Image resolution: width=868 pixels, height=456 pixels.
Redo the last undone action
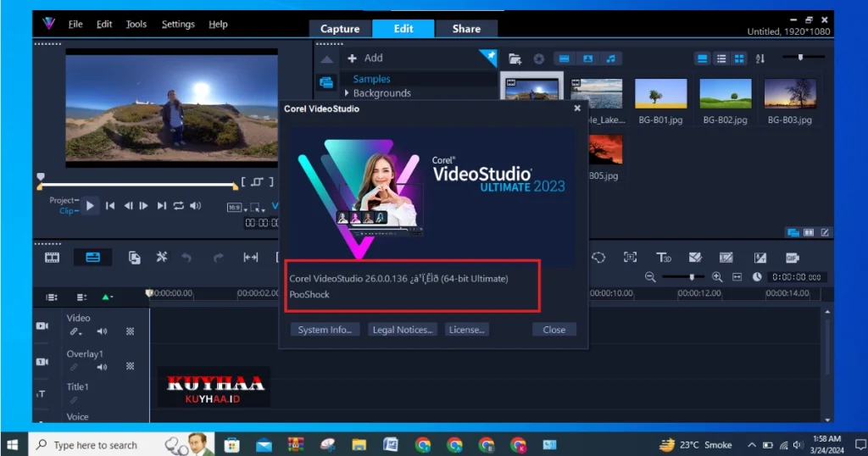[x=218, y=258]
